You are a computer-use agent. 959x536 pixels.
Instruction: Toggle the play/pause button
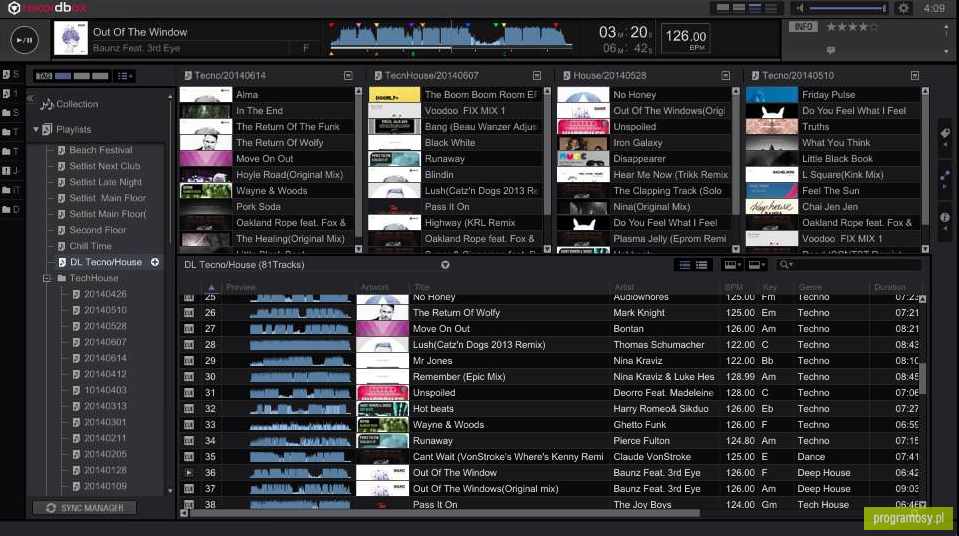click(25, 40)
